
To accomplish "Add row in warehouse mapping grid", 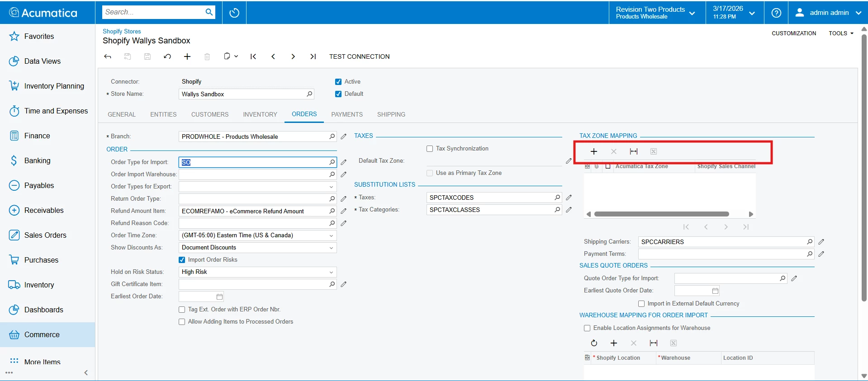I will [614, 343].
